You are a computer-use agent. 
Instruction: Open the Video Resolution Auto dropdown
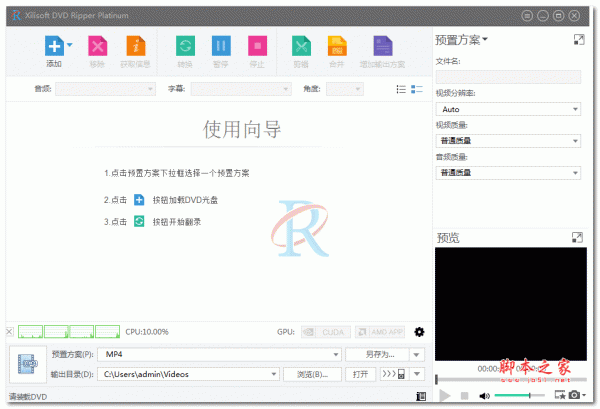tap(508, 109)
